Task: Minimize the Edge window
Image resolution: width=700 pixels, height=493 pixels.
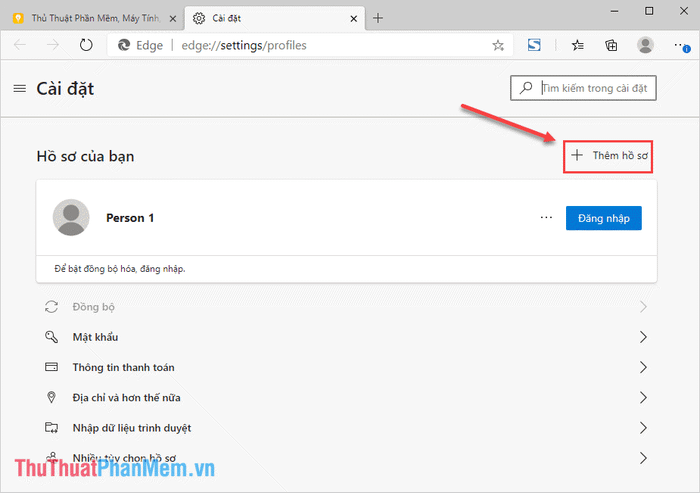Action: 615,11
